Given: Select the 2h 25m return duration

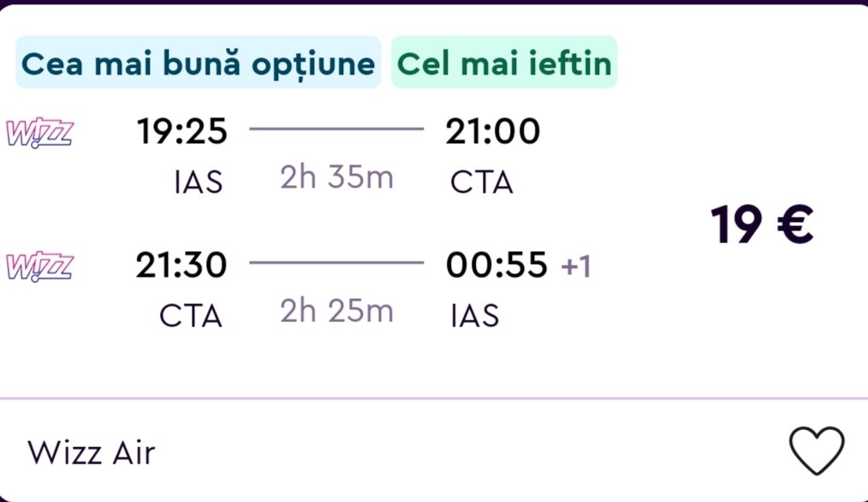Looking at the screenshot, I should [336, 313].
